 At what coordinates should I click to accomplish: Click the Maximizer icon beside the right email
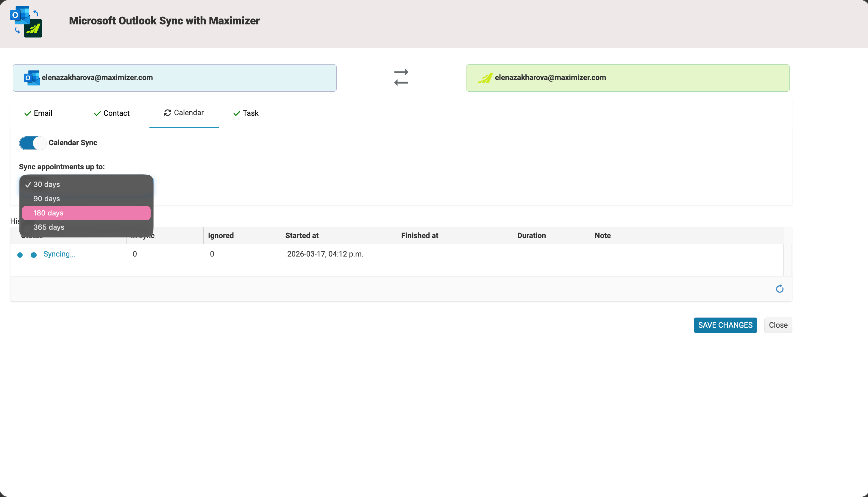pos(485,78)
